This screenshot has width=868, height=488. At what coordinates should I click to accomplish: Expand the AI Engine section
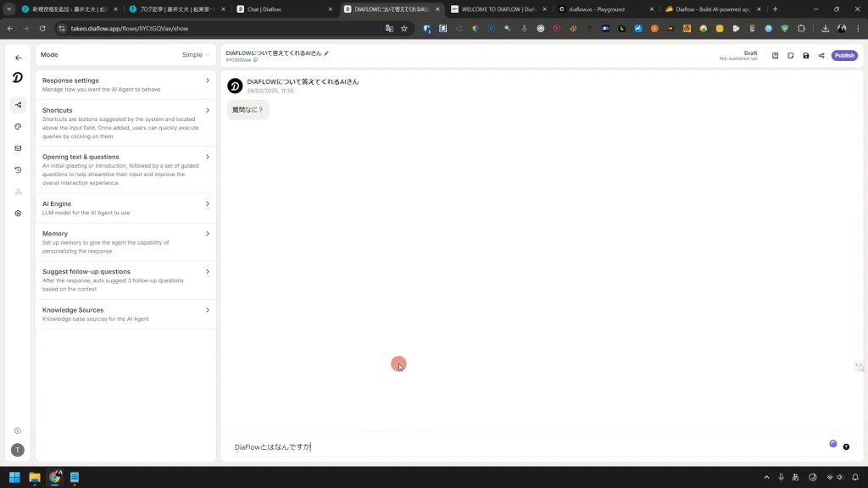tap(125, 208)
